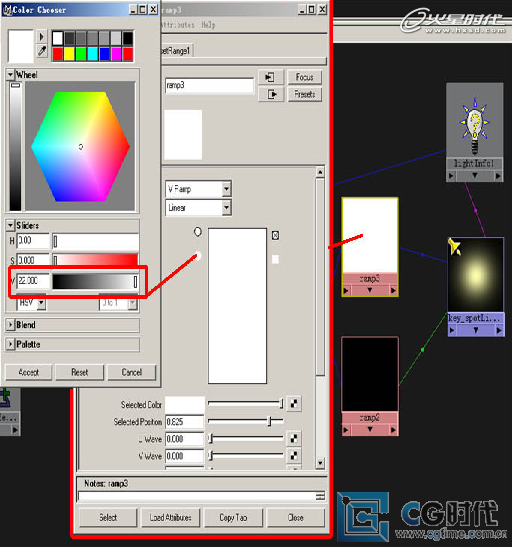Click the map checker icon beside Selected Color
The width and height of the screenshot is (512, 547).
click(x=294, y=404)
